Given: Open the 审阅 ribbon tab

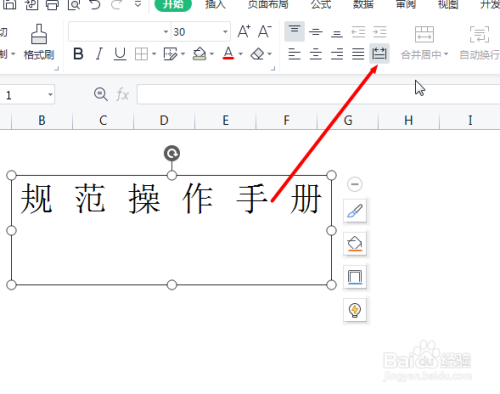Looking at the screenshot, I should (x=406, y=4).
